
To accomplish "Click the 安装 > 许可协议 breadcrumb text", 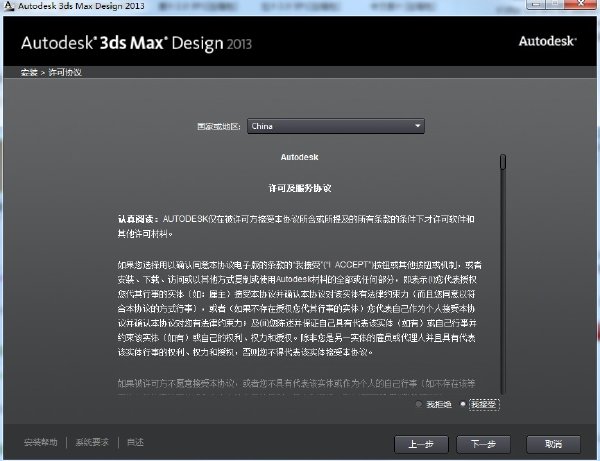I will pos(51,72).
